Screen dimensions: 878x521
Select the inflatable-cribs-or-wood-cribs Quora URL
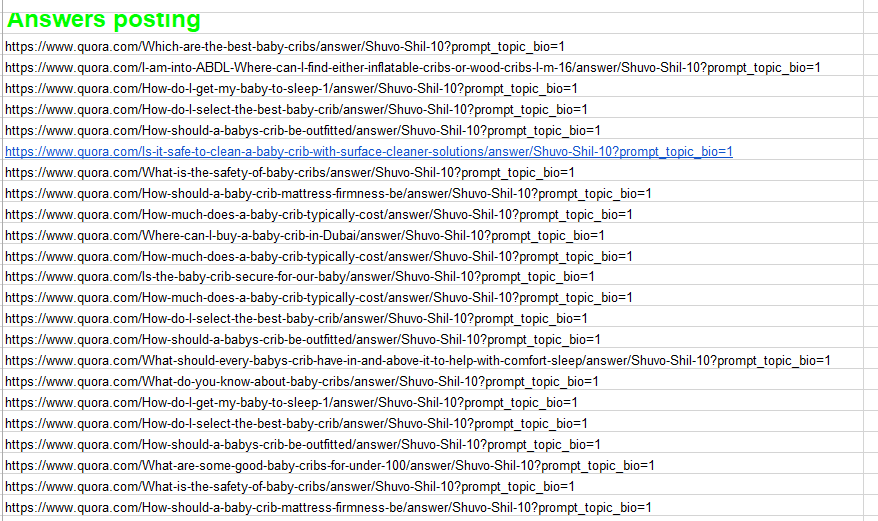[412, 67]
